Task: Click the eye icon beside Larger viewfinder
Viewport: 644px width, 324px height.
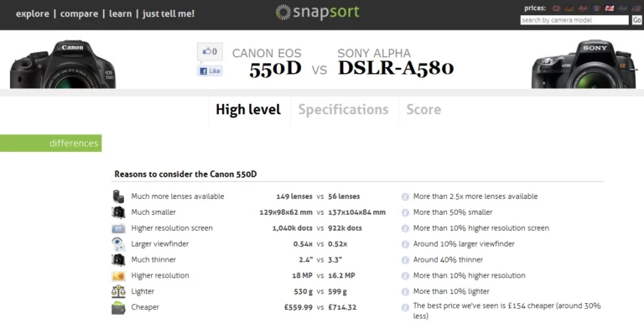Action: [118, 243]
